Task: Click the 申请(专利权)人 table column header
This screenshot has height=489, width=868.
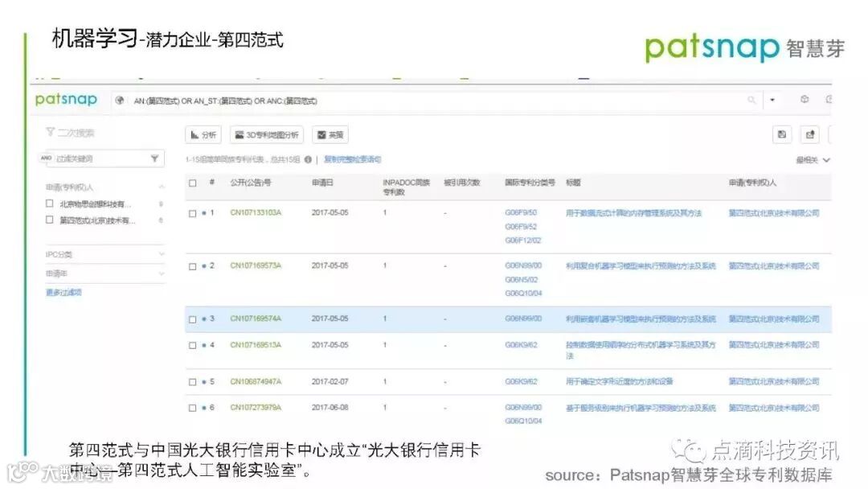Action: click(752, 183)
